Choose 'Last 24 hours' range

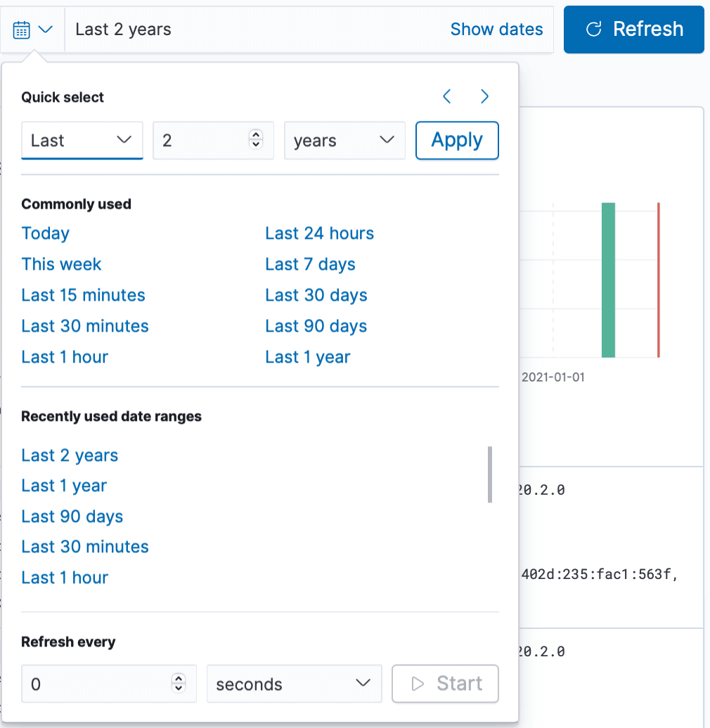pyautogui.click(x=319, y=233)
